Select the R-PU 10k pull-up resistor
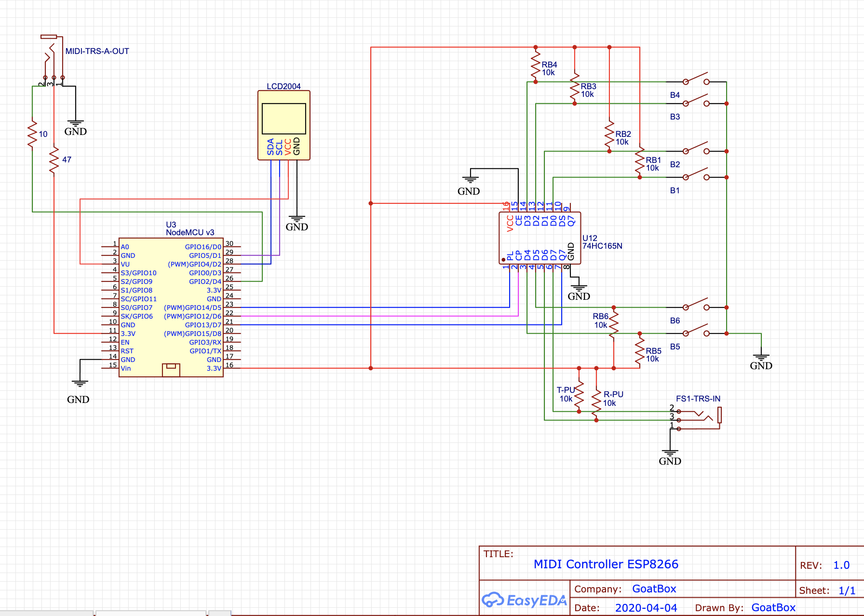This screenshot has height=616, width=864. point(596,403)
